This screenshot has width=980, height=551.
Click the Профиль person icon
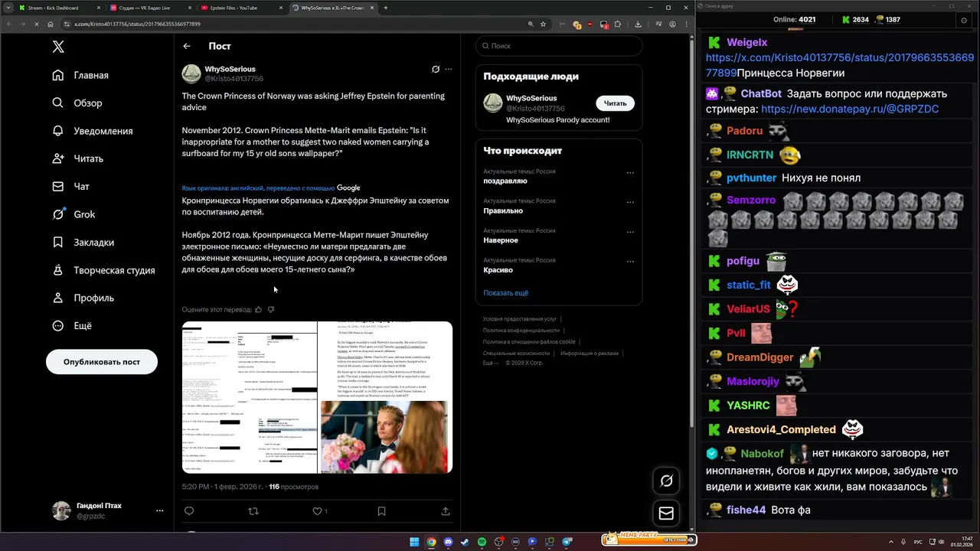(58, 298)
